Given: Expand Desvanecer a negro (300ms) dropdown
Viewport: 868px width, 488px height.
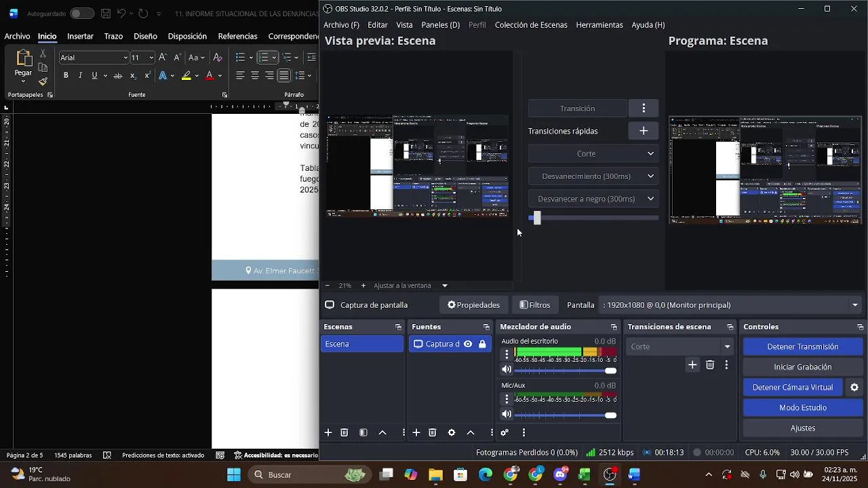Looking at the screenshot, I should click(650, 199).
